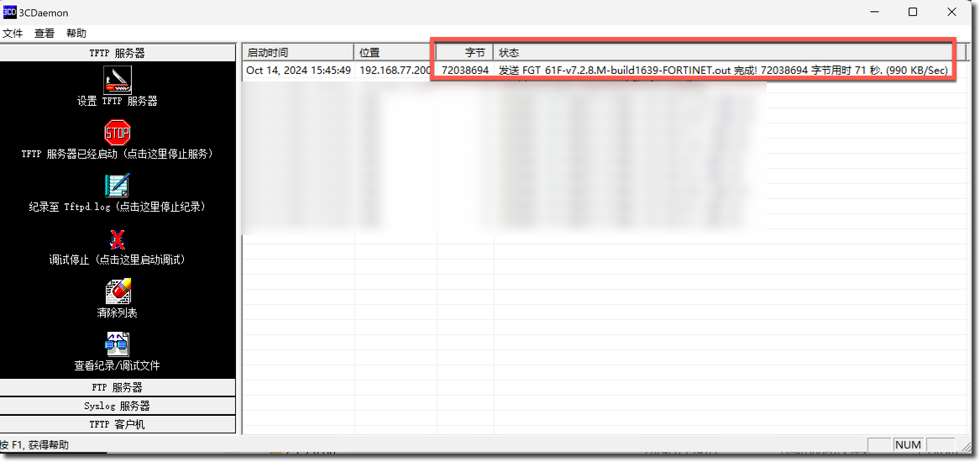The width and height of the screenshot is (980, 462).
Task: Select the 192.168.77.200 location cell
Action: tap(395, 70)
